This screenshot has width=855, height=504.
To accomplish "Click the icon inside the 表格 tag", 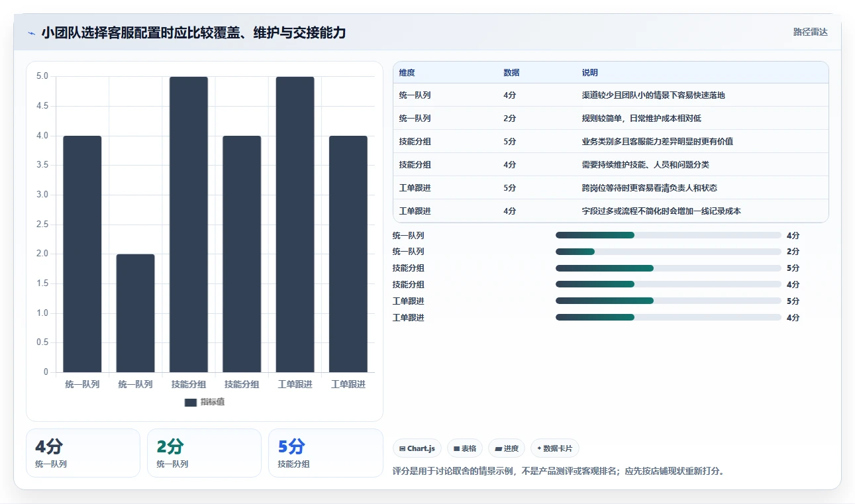I will pos(456,449).
